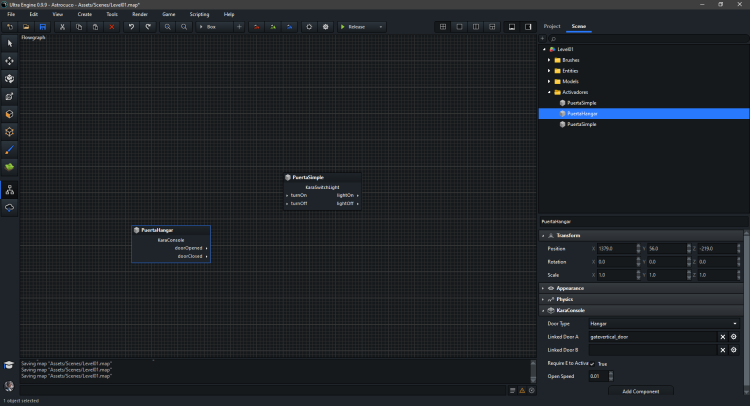
Task: Click the gear icon beside Linked Door A
Action: 733,337
